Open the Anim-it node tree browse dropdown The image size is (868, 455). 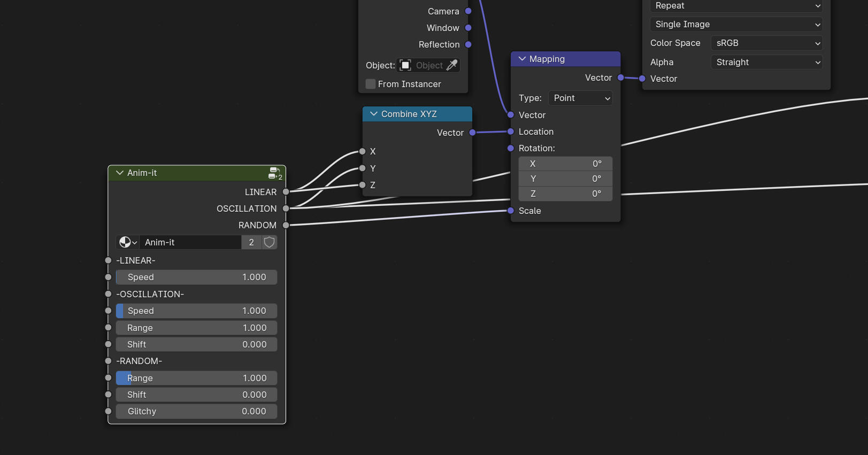128,242
